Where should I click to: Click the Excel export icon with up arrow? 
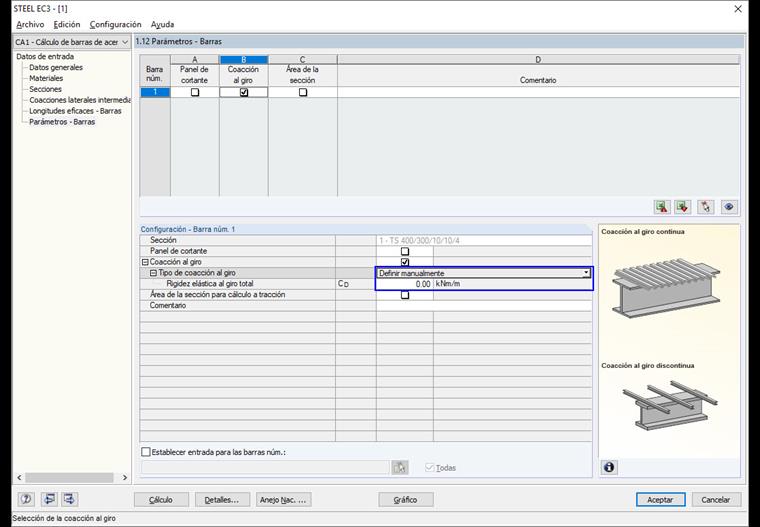point(662,207)
